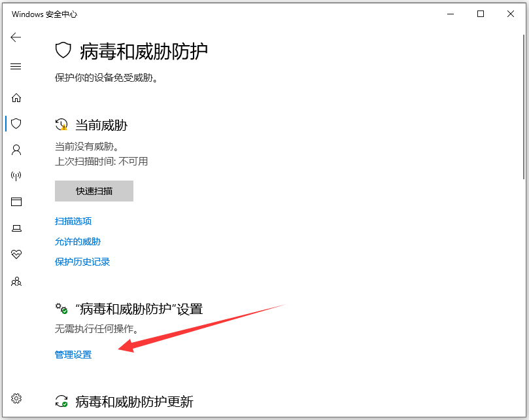
Task: Click the shield icon beside 病毒和威胁防护 title
Action: [x=63, y=50]
